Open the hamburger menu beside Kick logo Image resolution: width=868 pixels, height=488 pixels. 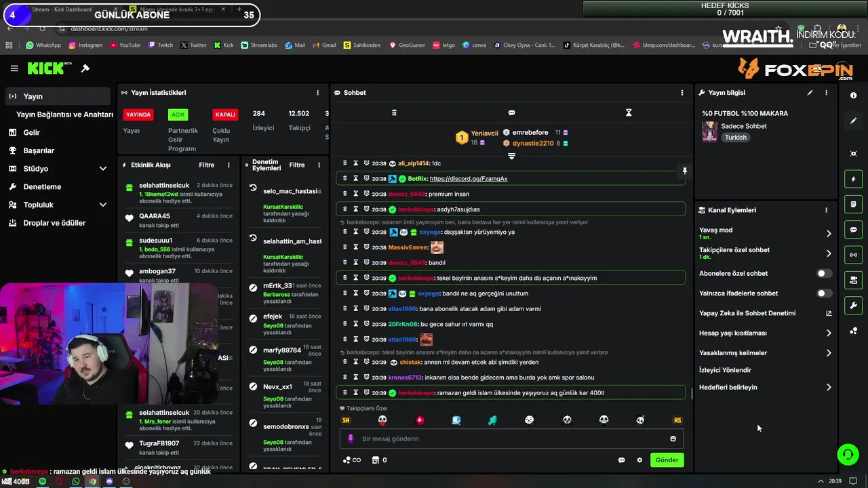14,68
